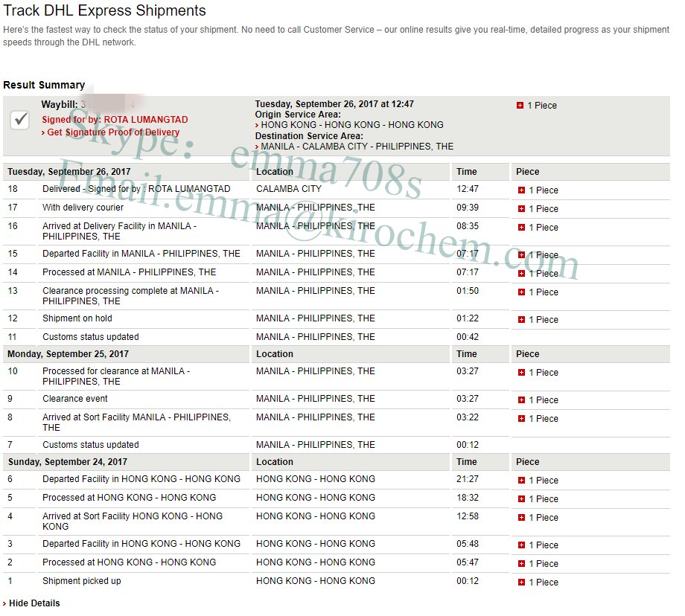Expand piece icon for Clearance processing complete row
The image size is (685, 616).
[521, 292]
